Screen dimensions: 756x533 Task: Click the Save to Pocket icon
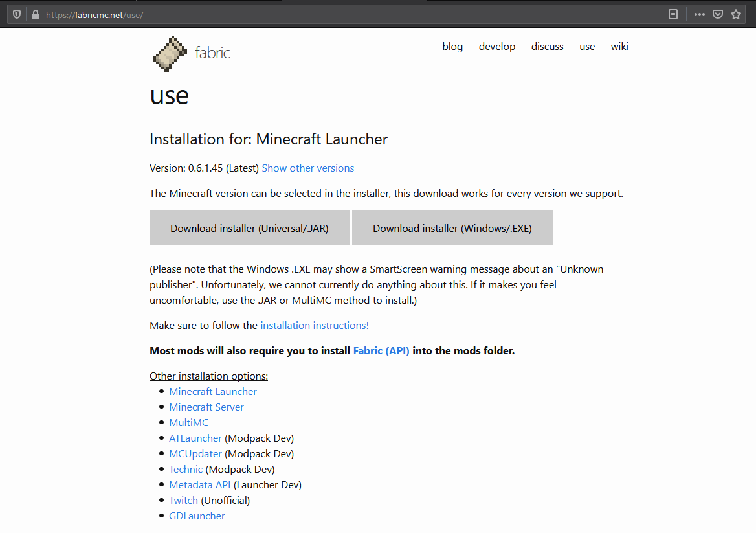coord(718,14)
